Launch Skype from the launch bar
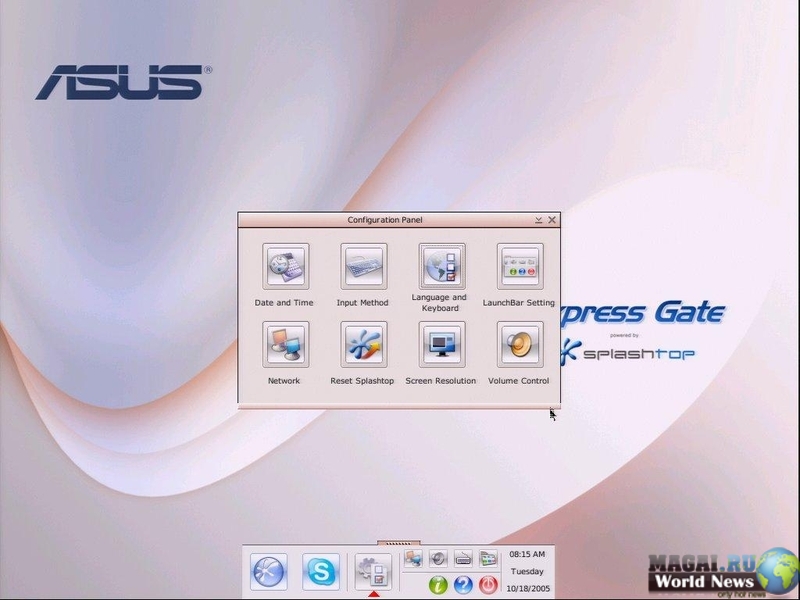 coord(321,572)
